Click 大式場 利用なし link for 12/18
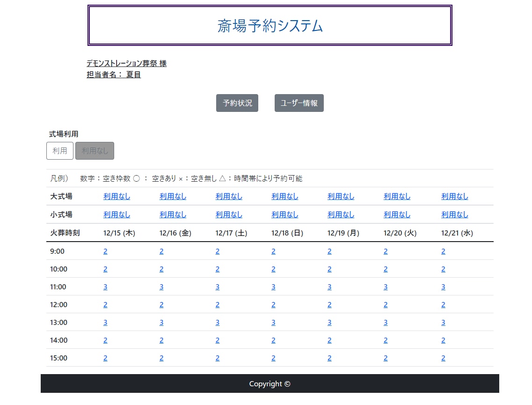 (x=284, y=196)
